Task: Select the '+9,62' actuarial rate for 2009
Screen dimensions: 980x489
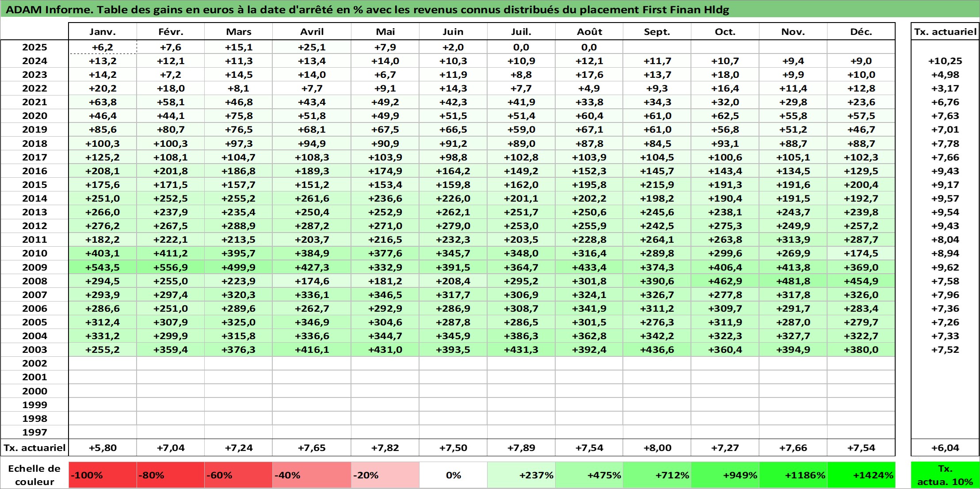Action: (x=945, y=267)
